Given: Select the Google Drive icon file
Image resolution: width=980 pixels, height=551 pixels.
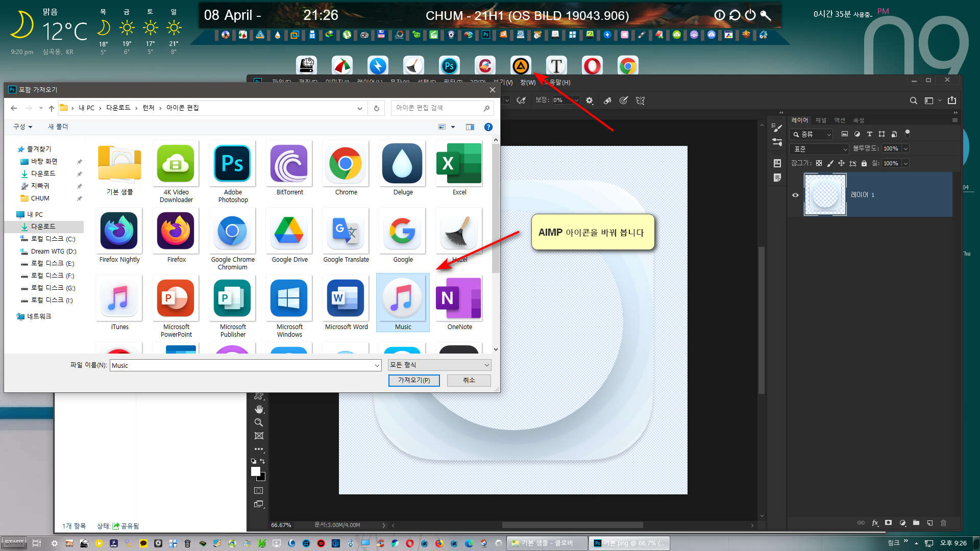Looking at the screenshot, I should [289, 236].
